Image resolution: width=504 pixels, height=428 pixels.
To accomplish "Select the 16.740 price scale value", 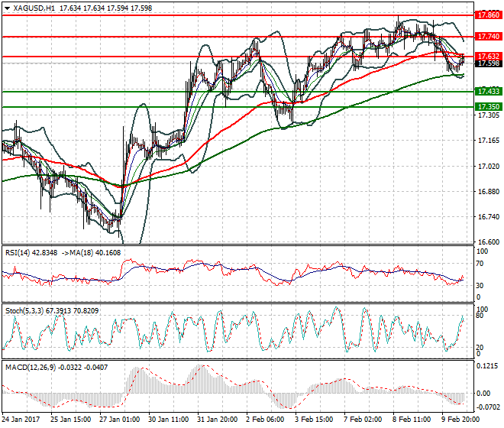I will coord(489,217).
